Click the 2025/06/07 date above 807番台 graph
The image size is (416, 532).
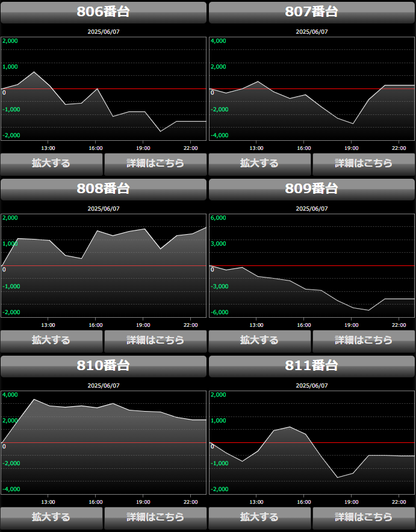[x=312, y=31]
